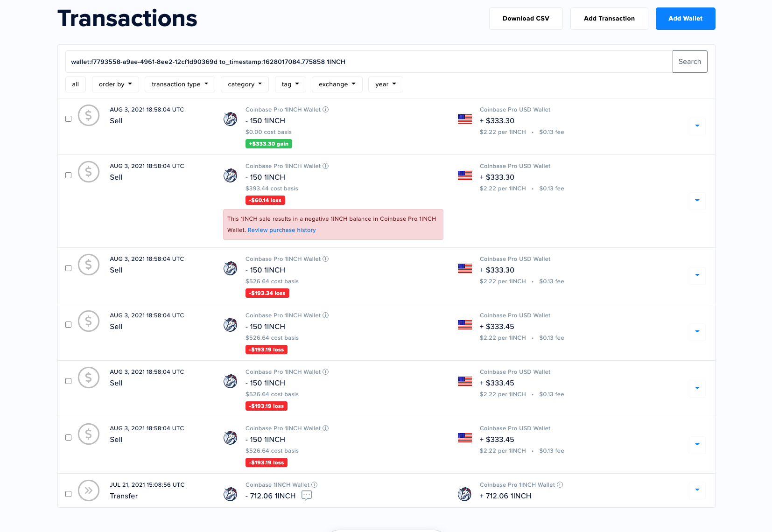Select the checkbox for the Jul 21 transfer
The height and width of the screenshot is (532, 772).
coord(69,494)
